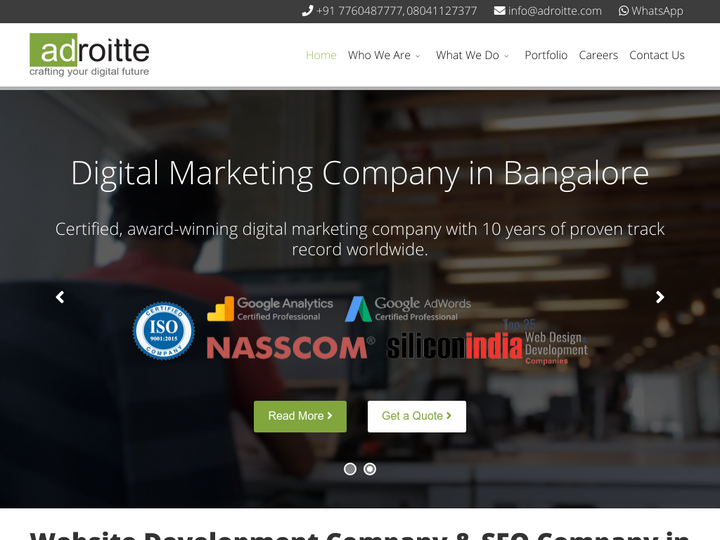Click the phone handset icon
720x540 pixels.
(x=307, y=11)
